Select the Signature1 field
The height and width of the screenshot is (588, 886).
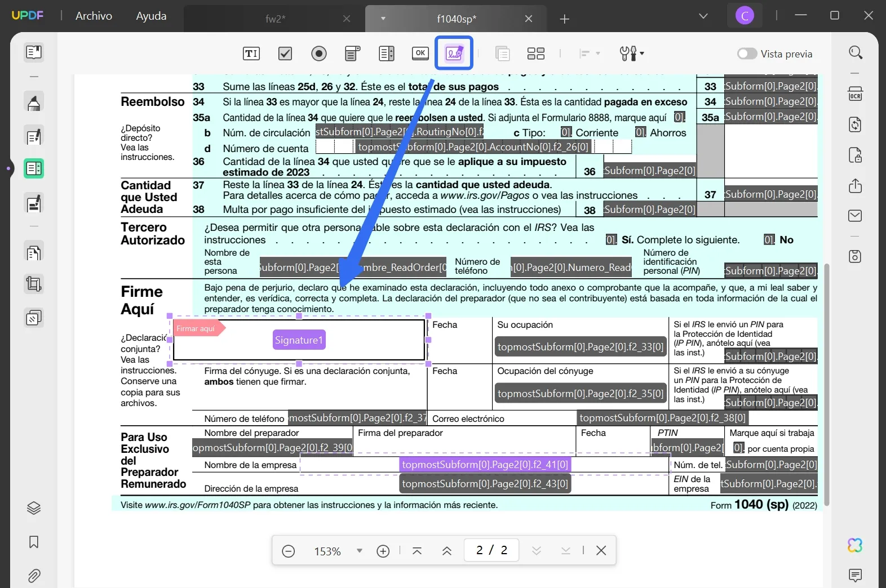pyautogui.click(x=299, y=340)
